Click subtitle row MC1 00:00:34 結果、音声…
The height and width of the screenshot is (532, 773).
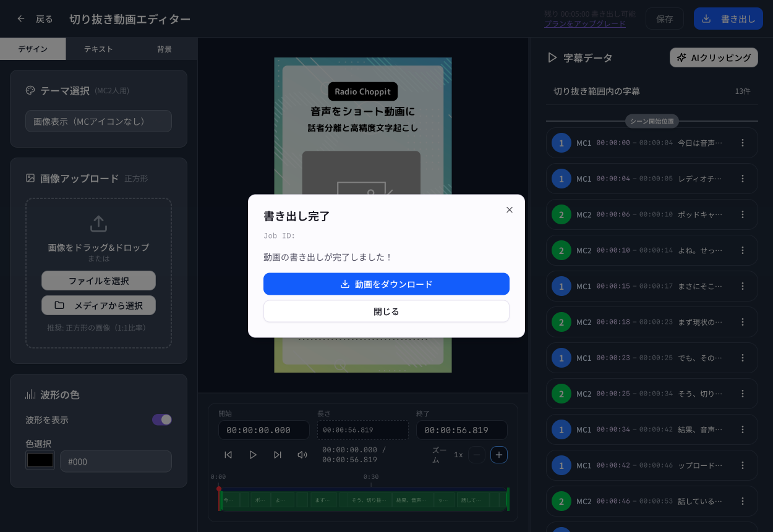[x=652, y=429]
